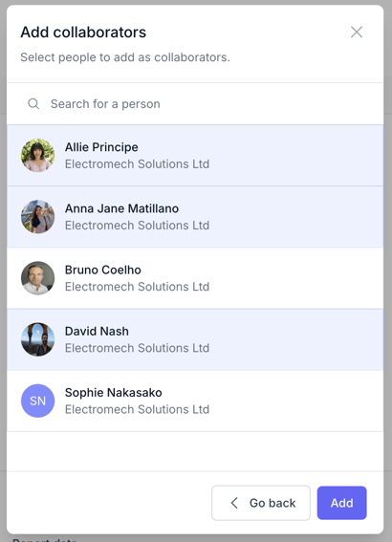The image size is (392, 542).
Task: Click the search magnifier icon
Action: 33,103
